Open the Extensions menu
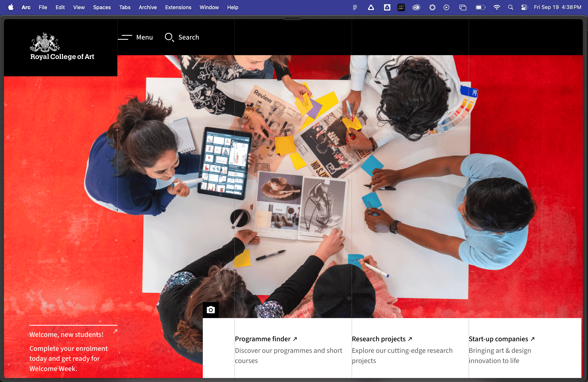 [178, 7]
